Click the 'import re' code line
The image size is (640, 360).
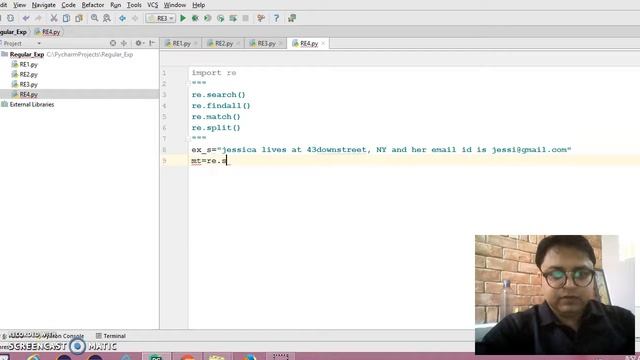(214, 73)
